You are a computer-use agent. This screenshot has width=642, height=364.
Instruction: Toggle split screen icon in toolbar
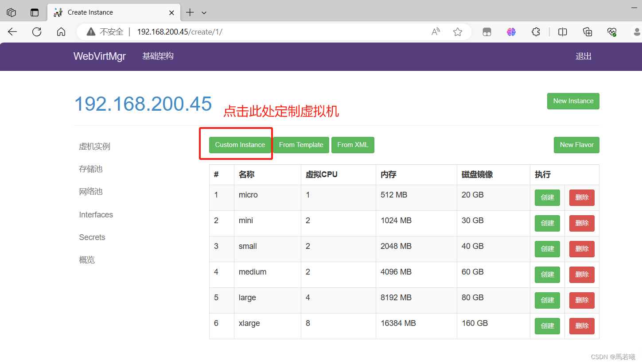tap(563, 32)
